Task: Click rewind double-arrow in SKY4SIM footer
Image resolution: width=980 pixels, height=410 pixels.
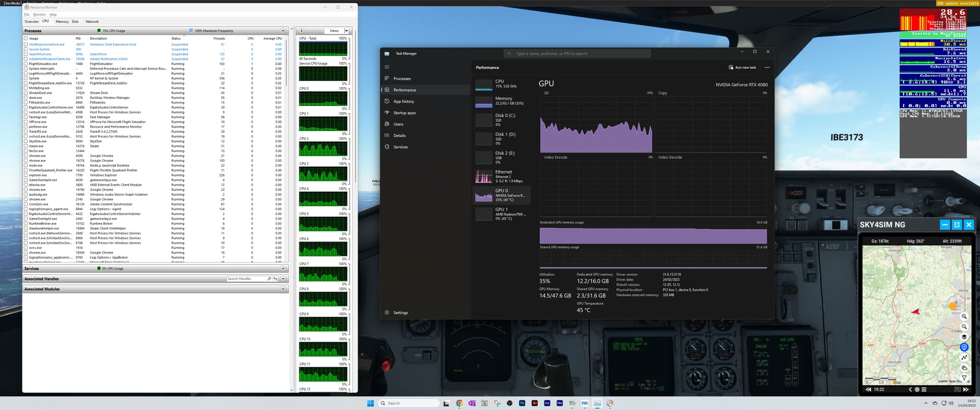Action: (868, 390)
